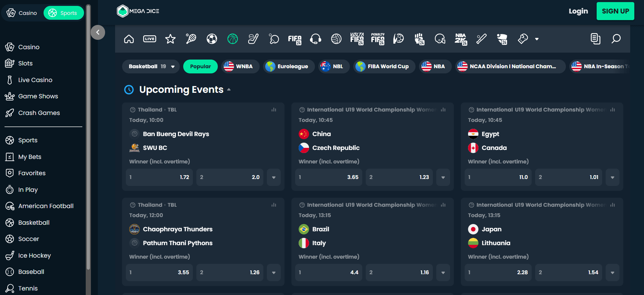Expand more markets for Ban Bueng Devil Rays
644x295 pixels.
[274, 177]
